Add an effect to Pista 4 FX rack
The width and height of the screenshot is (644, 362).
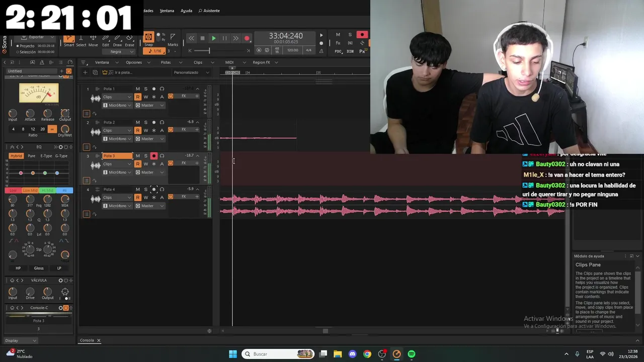197,197
